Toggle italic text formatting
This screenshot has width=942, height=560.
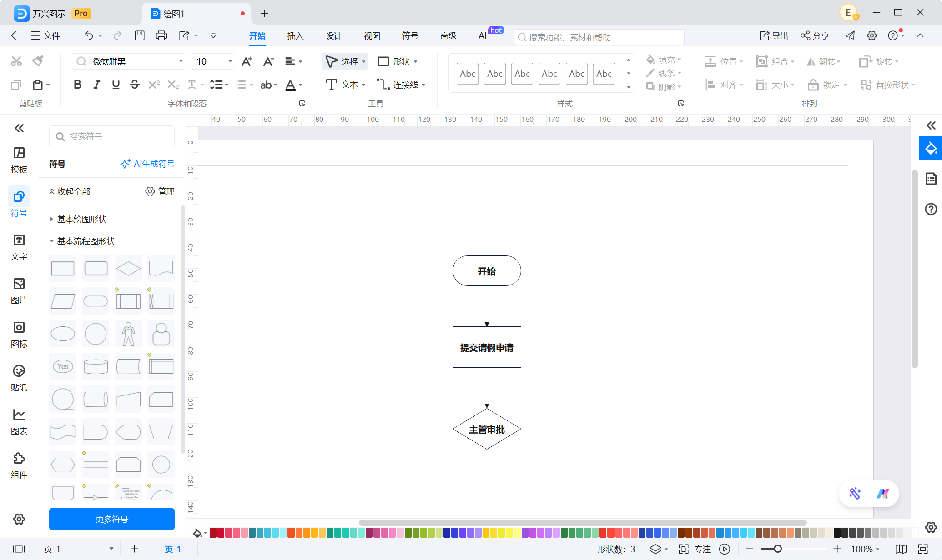coord(96,85)
